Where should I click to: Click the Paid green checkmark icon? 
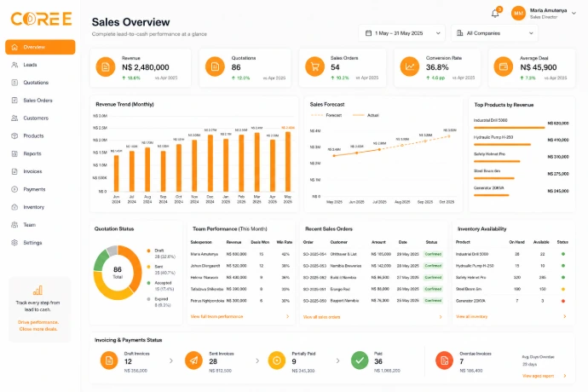point(360,360)
